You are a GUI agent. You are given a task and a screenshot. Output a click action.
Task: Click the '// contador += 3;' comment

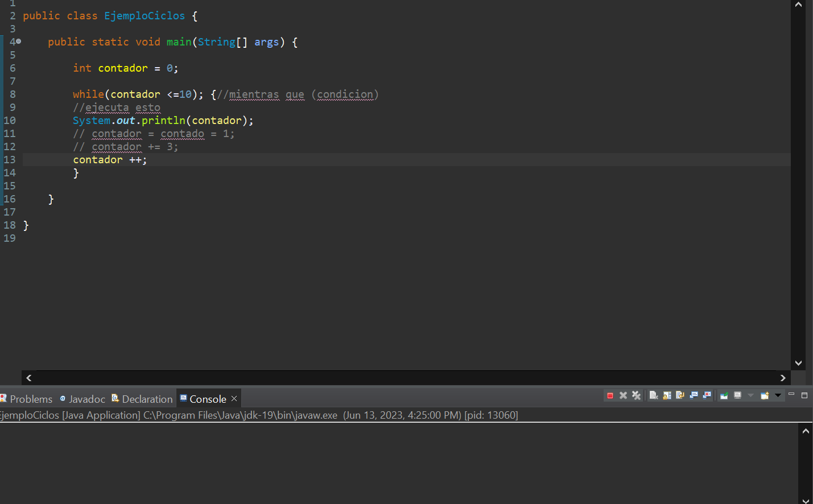126,147
